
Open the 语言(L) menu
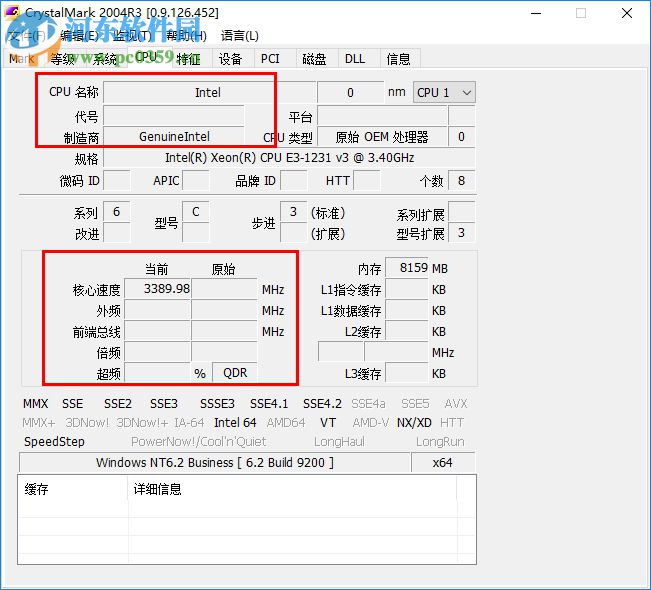[240, 36]
